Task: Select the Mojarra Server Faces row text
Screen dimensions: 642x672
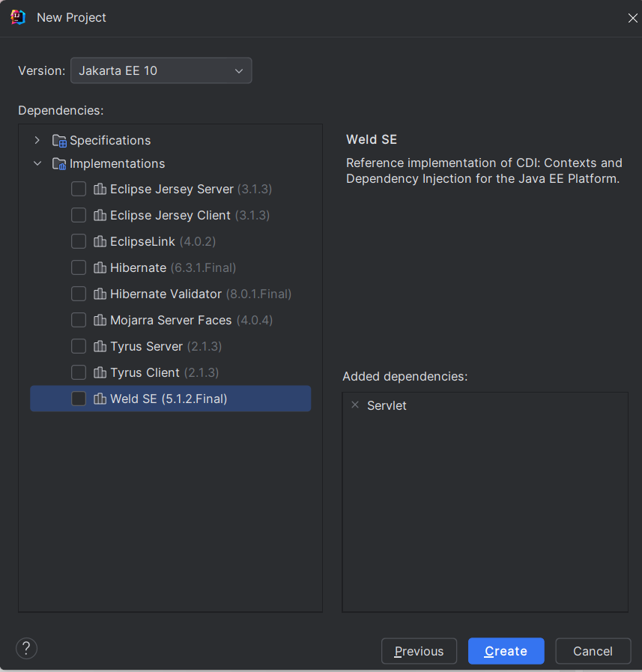Action: (191, 320)
